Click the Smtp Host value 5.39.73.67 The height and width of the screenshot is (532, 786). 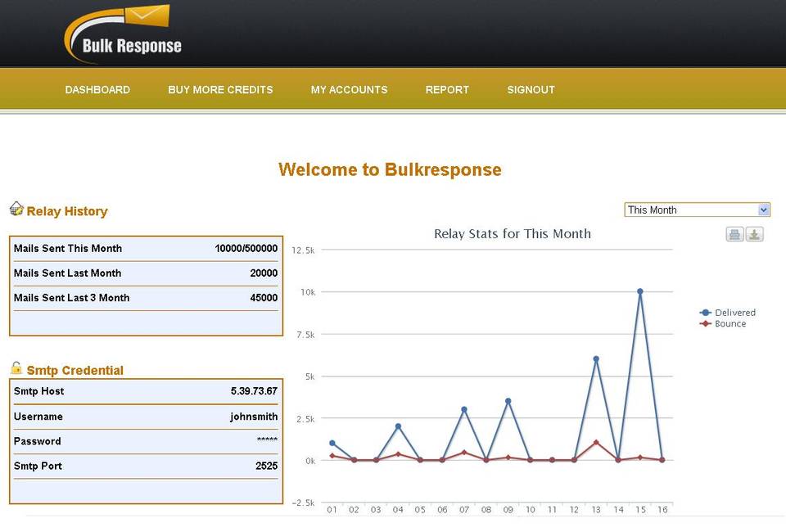[x=254, y=391]
